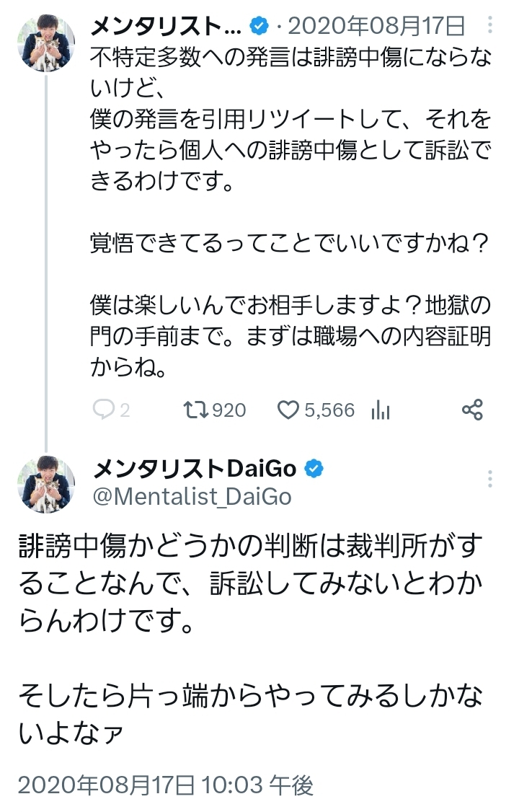Like the tweet with the heart icon

288,410
